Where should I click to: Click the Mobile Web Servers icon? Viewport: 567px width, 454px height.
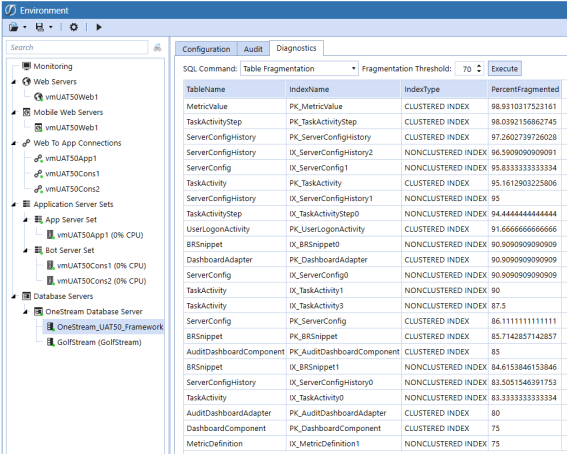[26, 112]
